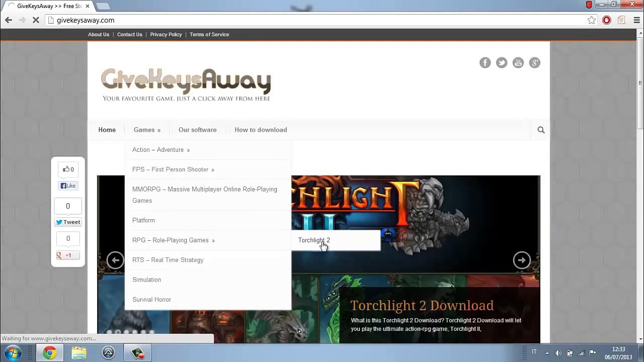Go to Home in the navigation
The width and height of the screenshot is (644, 362).
pos(107,130)
